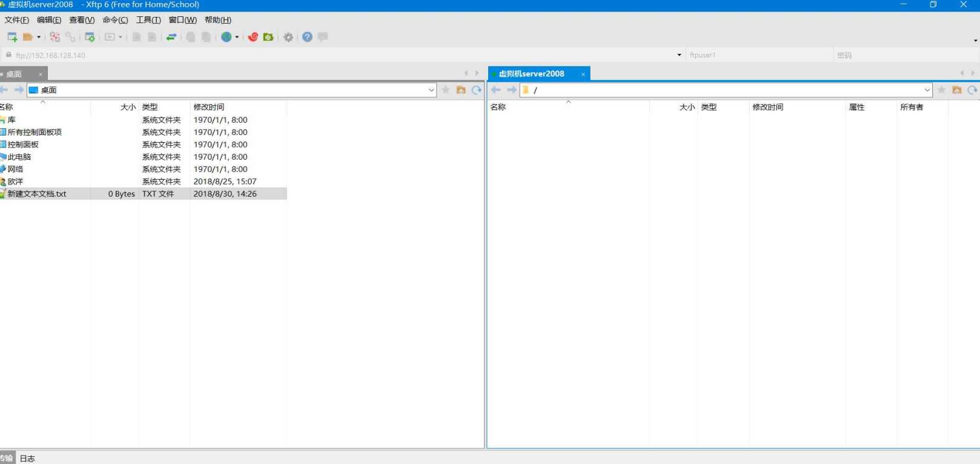The width and height of the screenshot is (980, 464).
Task: Click the 密码 password field
Action: 906,55
